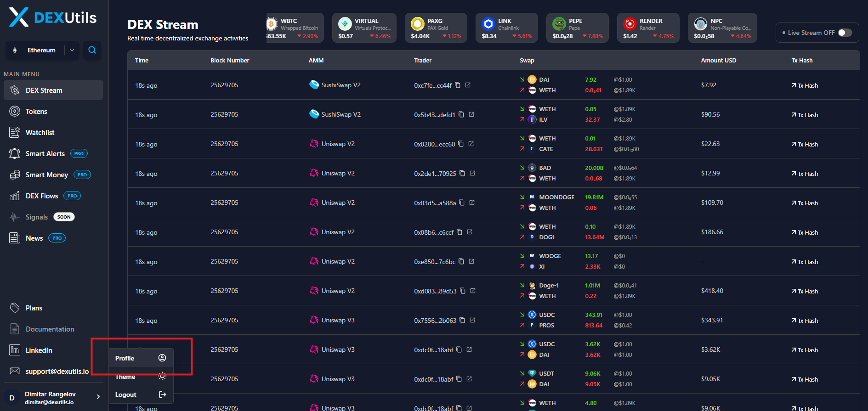Select Profile in the account popup
This screenshot has height=411, width=868.
pos(141,358)
